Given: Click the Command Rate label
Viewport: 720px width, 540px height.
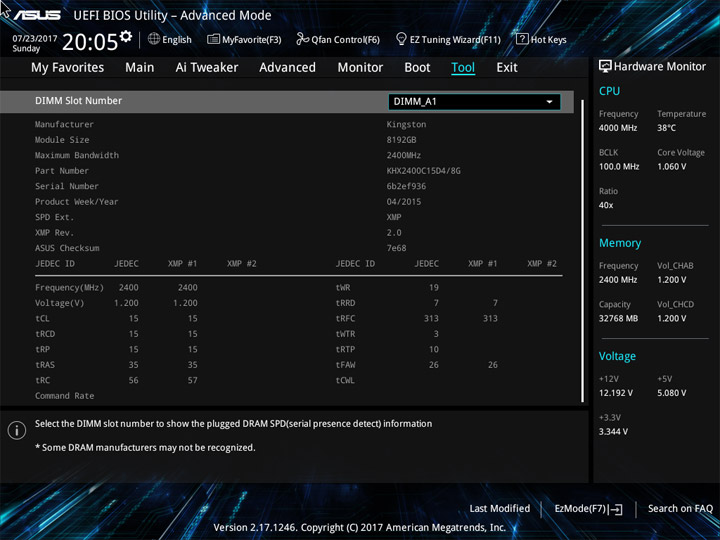Looking at the screenshot, I should [x=65, y=396].
